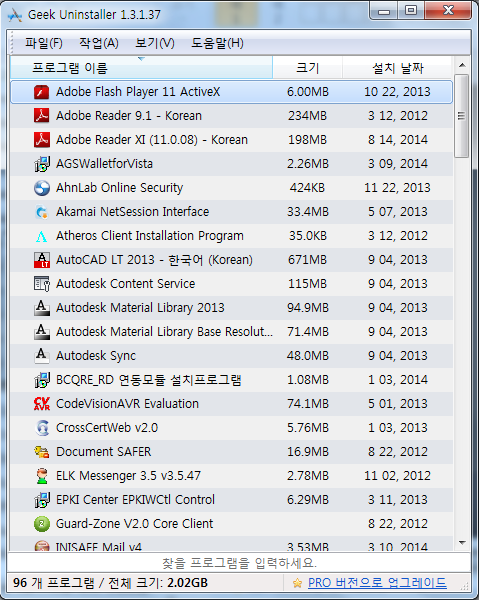Screen dimensions: 479x600
Task: Sort by 프로그램 이름 column header
Action: (x=141, y=68)
